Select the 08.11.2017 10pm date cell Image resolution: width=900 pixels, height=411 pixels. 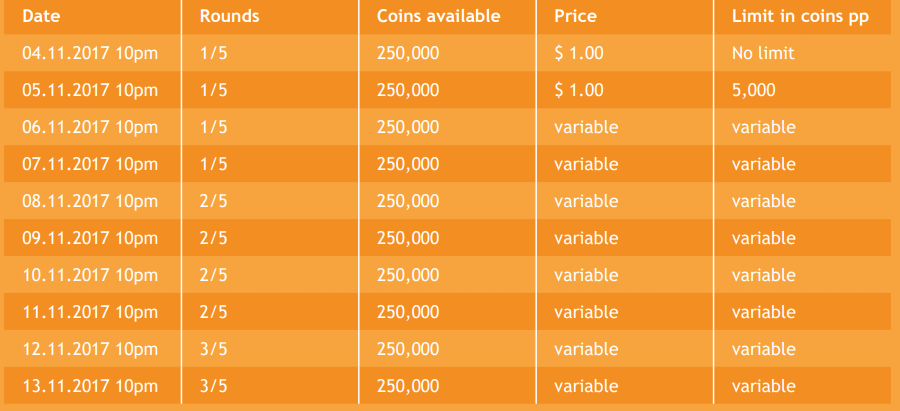tap(90, 201)
